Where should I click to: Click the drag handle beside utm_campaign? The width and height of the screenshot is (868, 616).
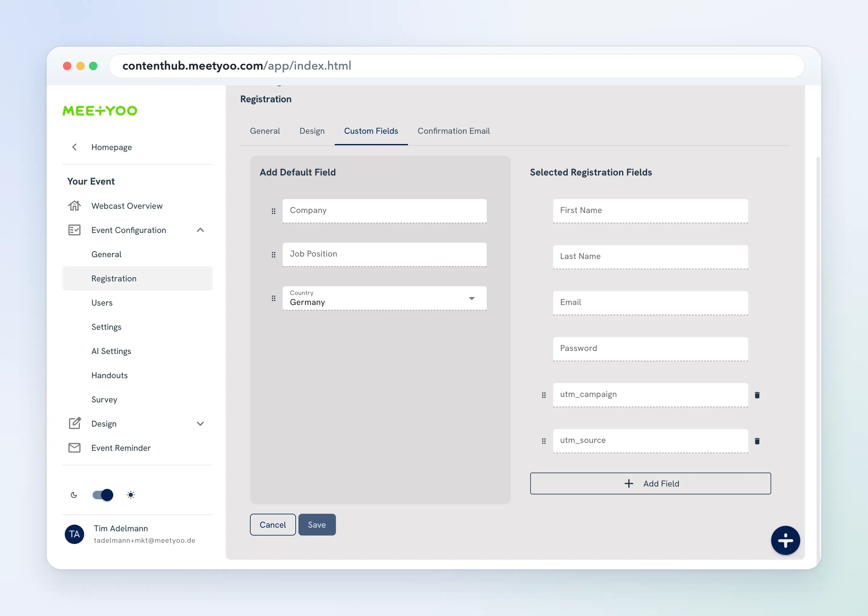point(544,395)
